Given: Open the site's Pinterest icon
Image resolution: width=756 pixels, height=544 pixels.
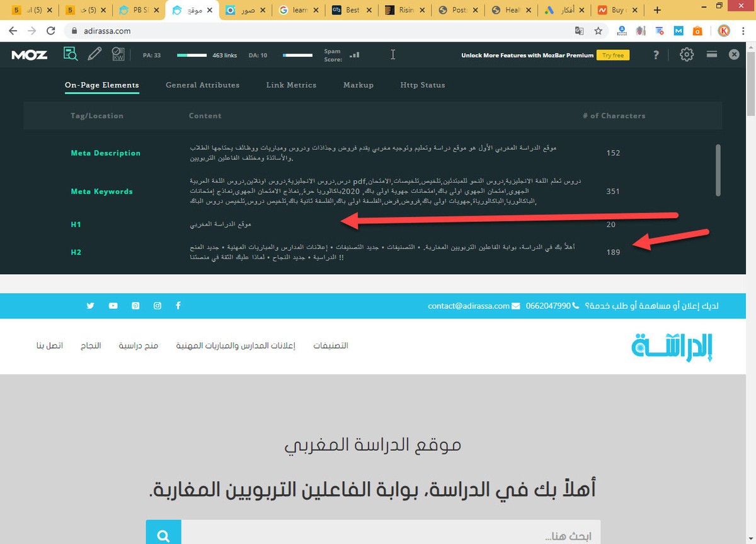Looking at the screenshot, I should (x=135, y=306).
